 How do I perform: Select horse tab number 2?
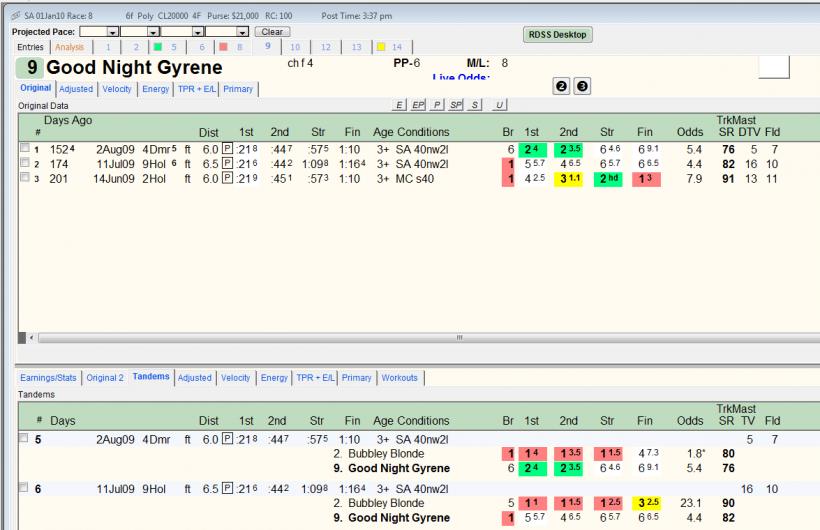coord(136,47)
